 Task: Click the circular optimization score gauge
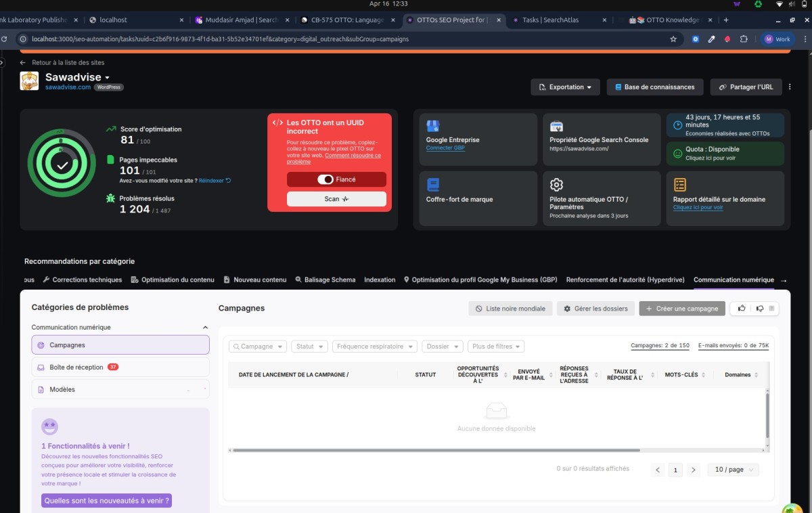62,163
